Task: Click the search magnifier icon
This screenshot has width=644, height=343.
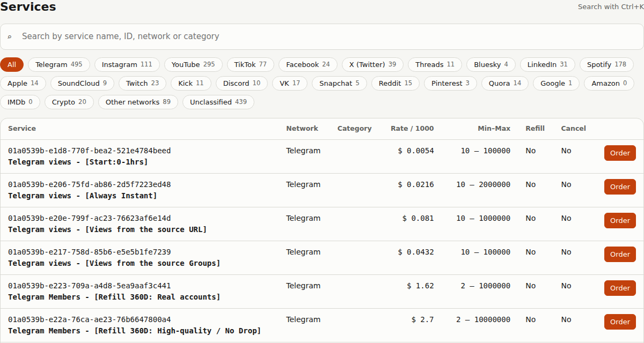Action: (10, 37)
